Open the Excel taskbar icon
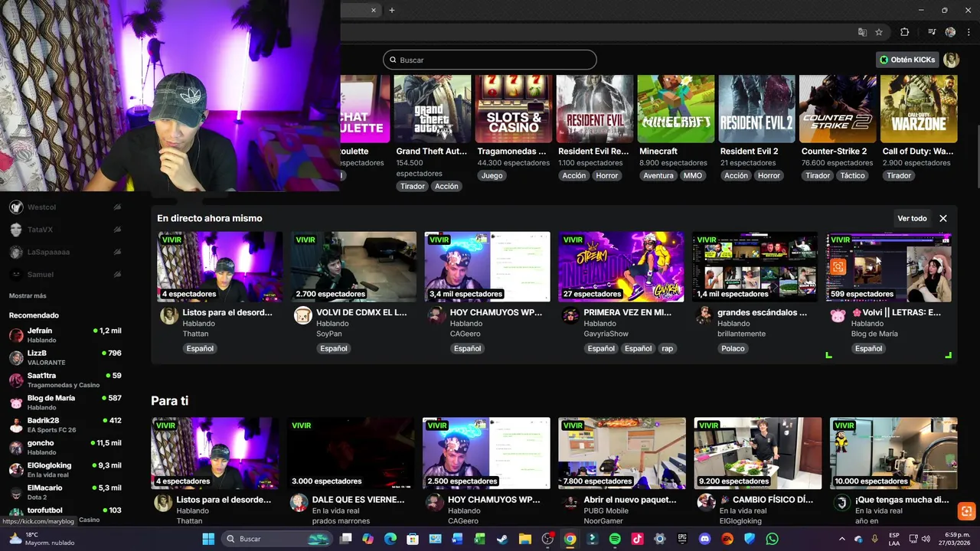 pos(480,539)
